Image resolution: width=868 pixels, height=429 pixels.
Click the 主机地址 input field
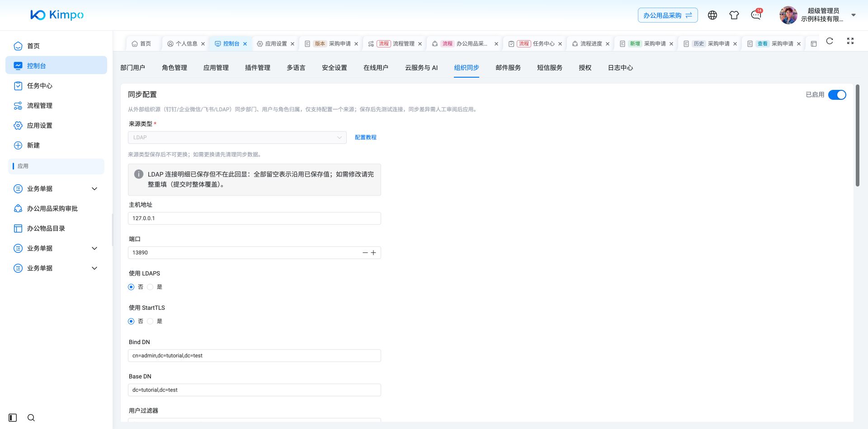[x=254, y=218]
